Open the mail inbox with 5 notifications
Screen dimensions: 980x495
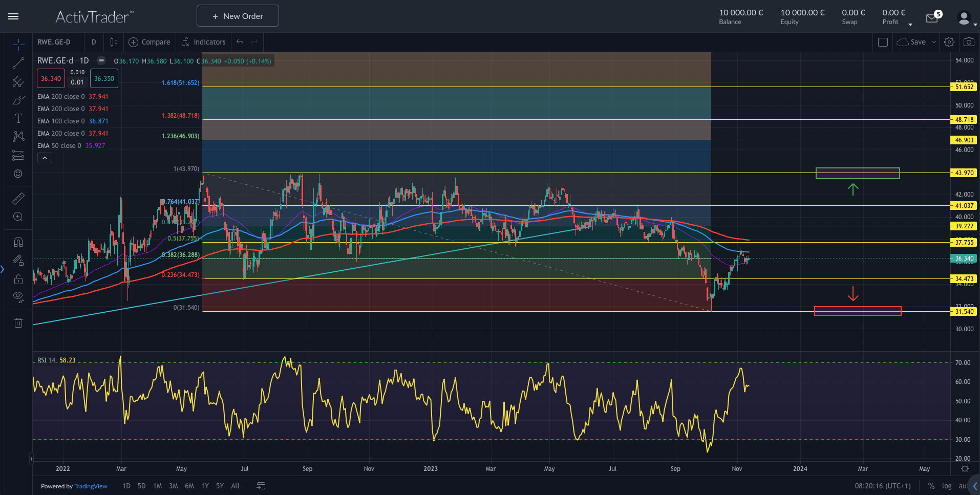click(x=932, y=18)
